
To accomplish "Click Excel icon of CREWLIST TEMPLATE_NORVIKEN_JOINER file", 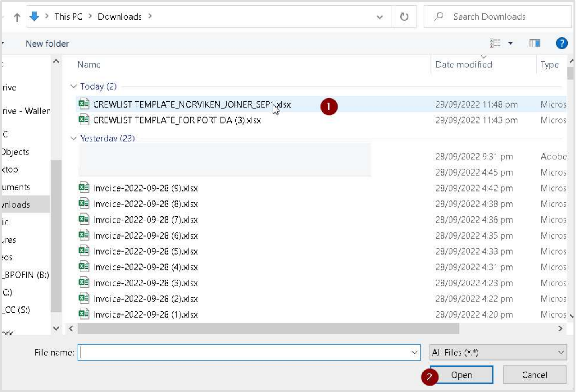I will click(84, 104).
